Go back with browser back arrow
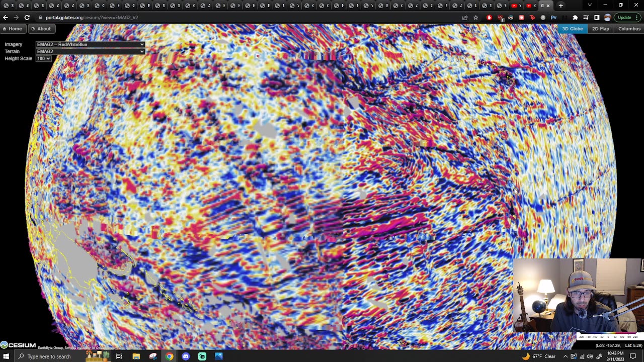 point(6,18)
